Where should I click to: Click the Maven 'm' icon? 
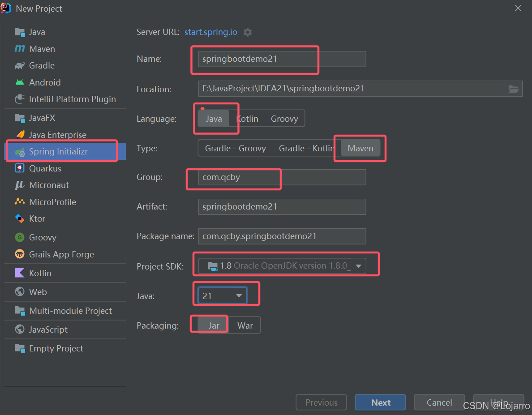click(x=20, y=49)
